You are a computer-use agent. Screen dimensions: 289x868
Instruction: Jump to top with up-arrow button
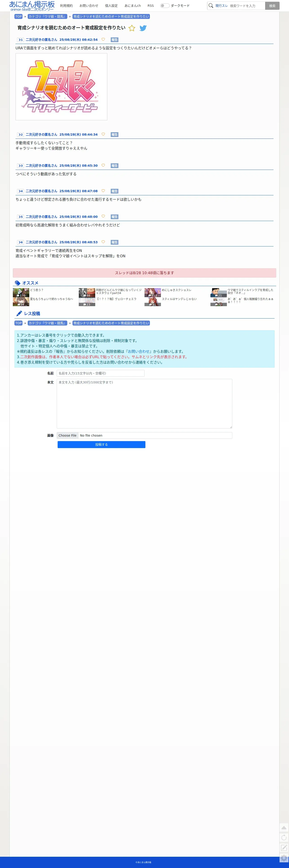coord(284,828)
